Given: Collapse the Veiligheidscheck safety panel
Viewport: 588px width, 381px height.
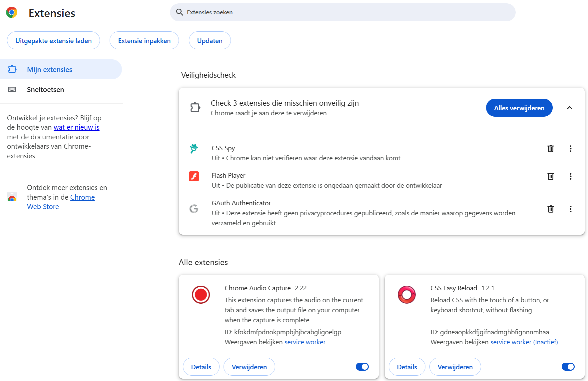Looking at the screenshot, I should [569, 108].
